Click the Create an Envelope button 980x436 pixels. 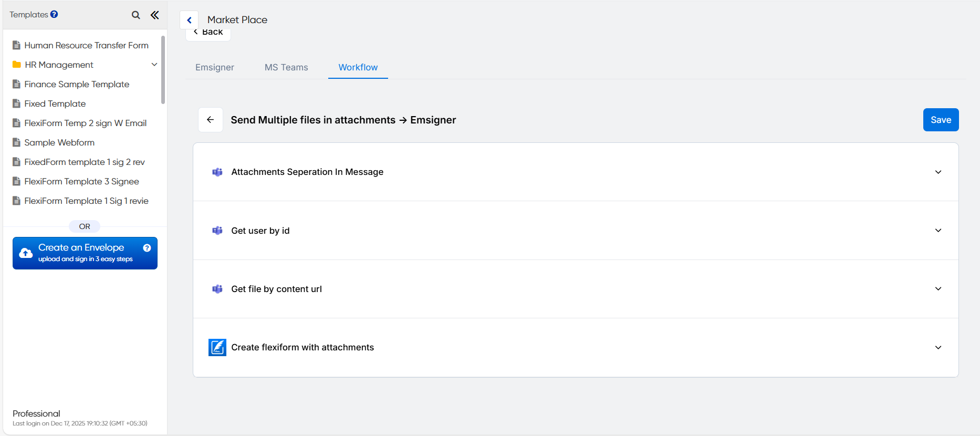click(x=81, y=253)
